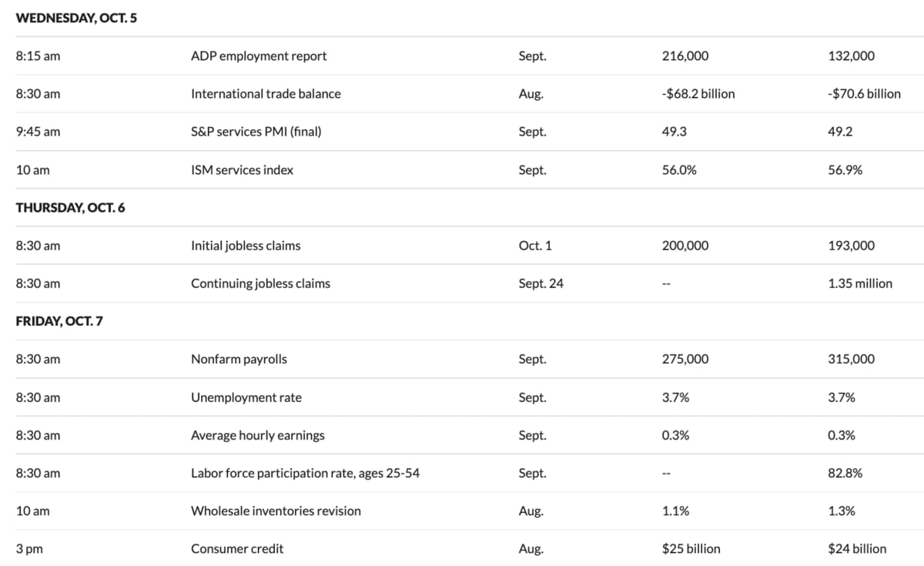Select the Oct. 1 period for jobless claims
The width and height of the screenshot is (924, 566).
pyautogui.click(x=535, y=246)
